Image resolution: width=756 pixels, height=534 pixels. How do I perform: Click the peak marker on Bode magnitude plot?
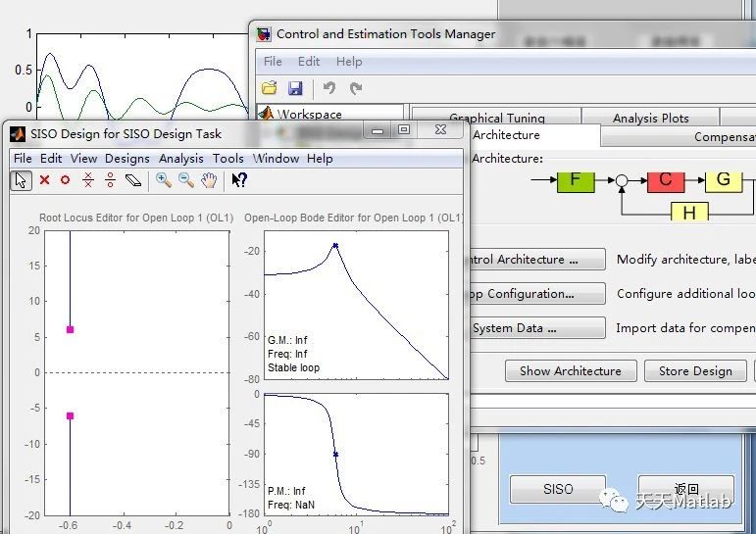coord(335,246)
